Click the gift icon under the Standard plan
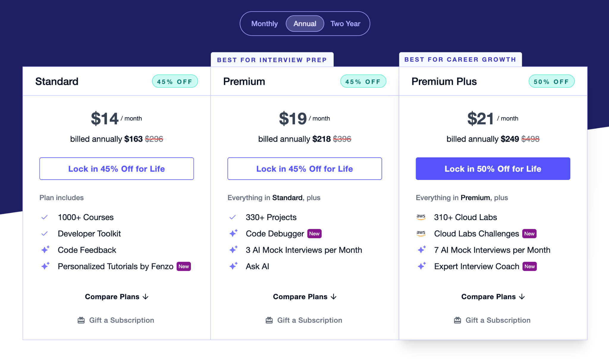Image resolution: width=609 pixels, height=364 pixels. (81, 320)
